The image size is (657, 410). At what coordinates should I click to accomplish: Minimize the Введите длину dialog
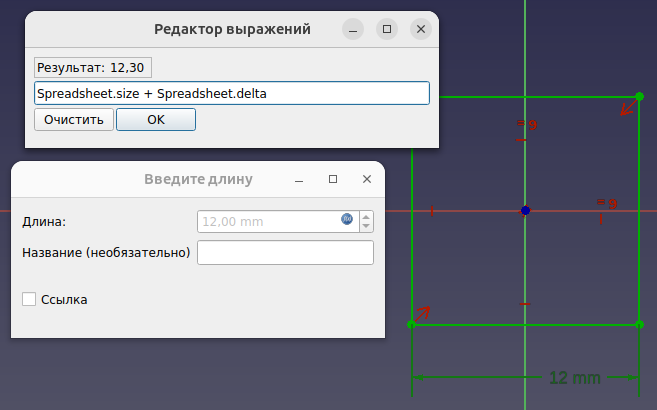click(x=299, y=179)
